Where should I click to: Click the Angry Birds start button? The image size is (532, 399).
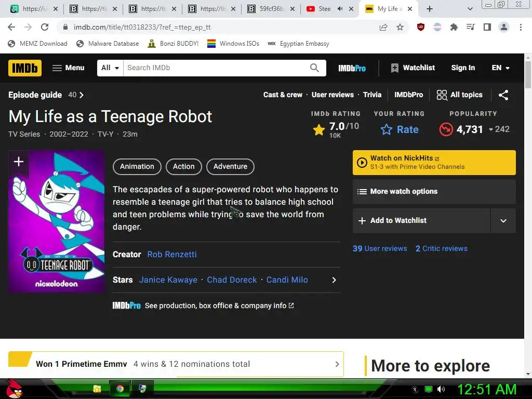coord(14,389)
